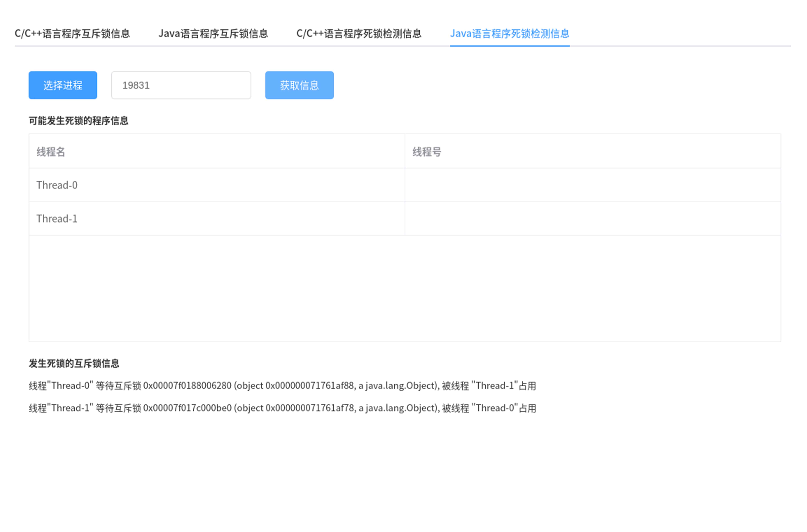The height and width of the screenshot is (532, 807).
Task: Focus the process ID field showing 19831
Action: 181,85
